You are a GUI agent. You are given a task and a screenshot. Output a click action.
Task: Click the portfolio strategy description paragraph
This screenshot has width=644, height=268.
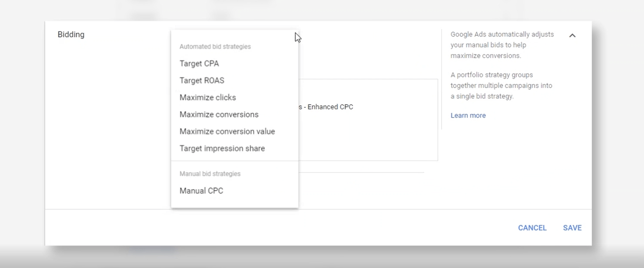point(501,85)
